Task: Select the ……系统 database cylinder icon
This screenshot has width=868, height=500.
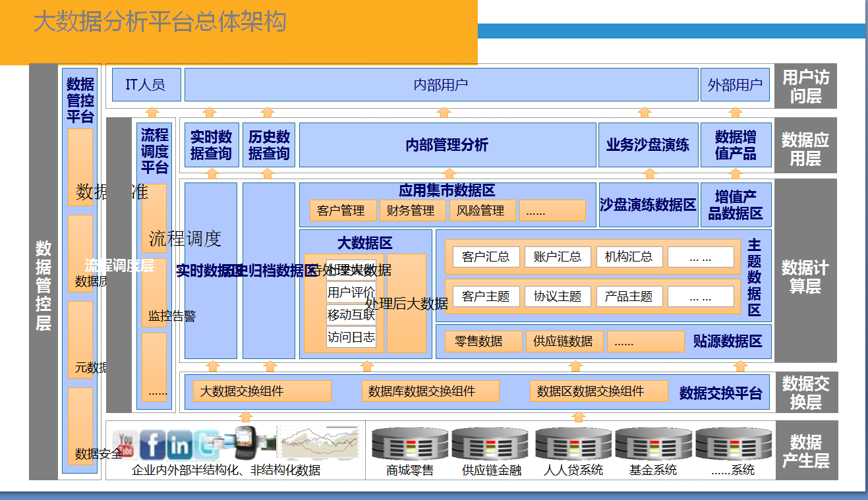Action: [x=734, y=444]
